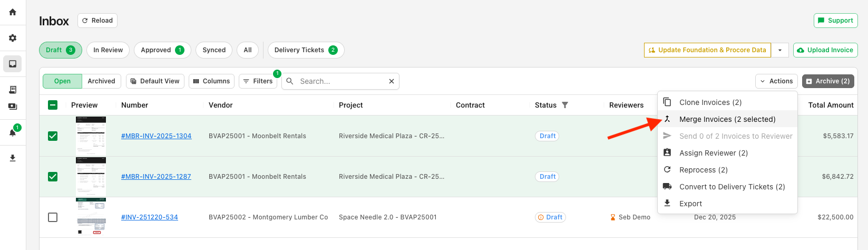This screenshot has width=868, height=250.
Task: Open the Columns chooser
Action: (211, 81)
